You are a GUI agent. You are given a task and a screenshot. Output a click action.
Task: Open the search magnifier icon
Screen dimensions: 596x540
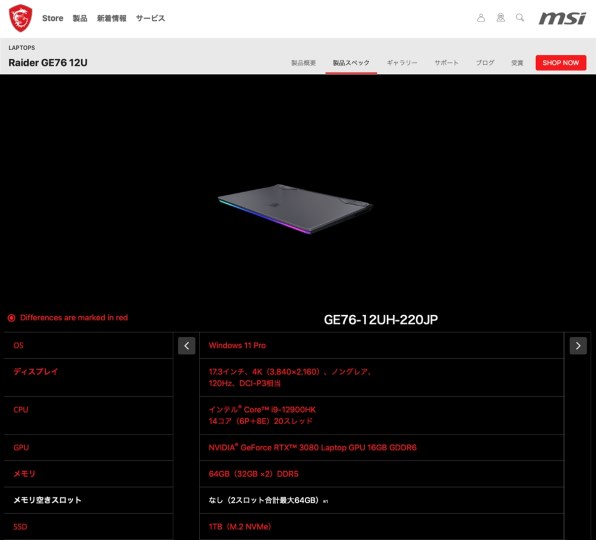point(520,17)
